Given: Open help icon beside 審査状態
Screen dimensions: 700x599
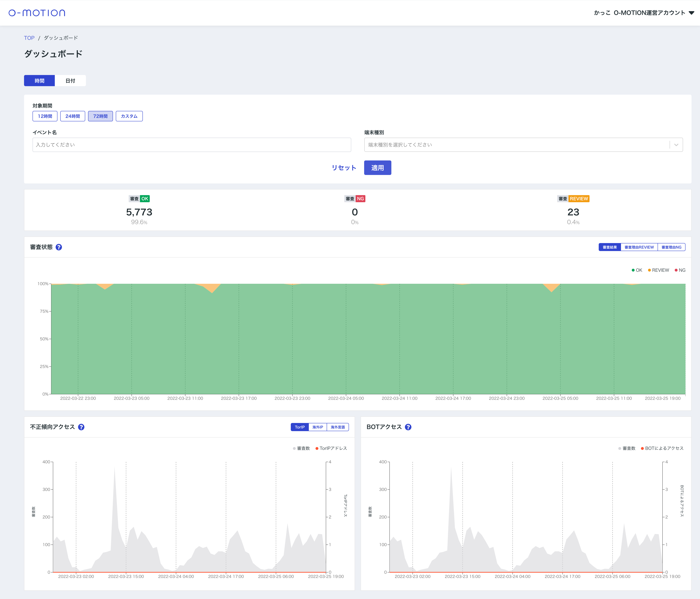Looking at the screenshot, I should (x=59, y=247).
